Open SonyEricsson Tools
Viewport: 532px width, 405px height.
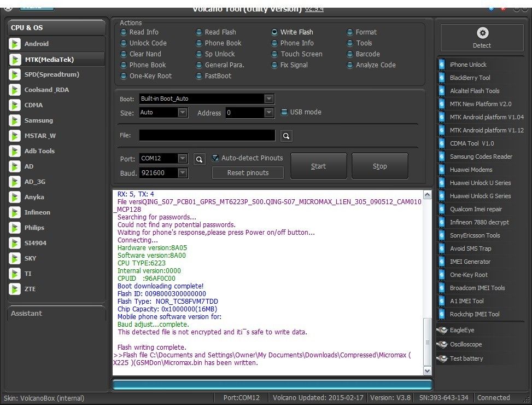[x=475, y=235]
